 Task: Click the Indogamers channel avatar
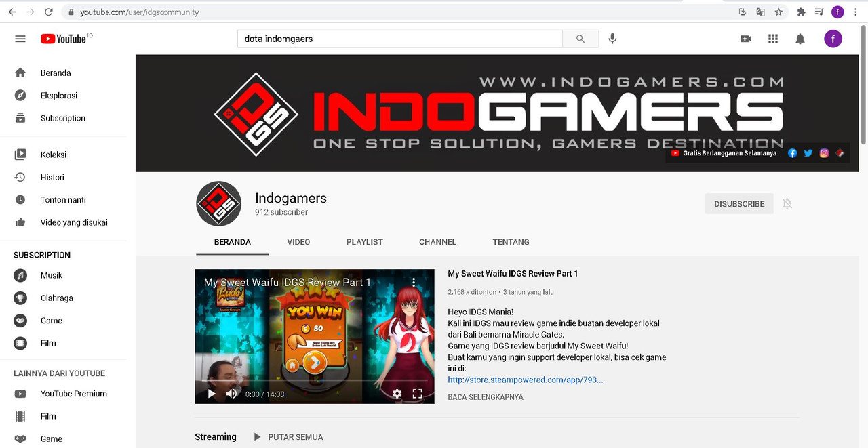click(x=218, y=203)
